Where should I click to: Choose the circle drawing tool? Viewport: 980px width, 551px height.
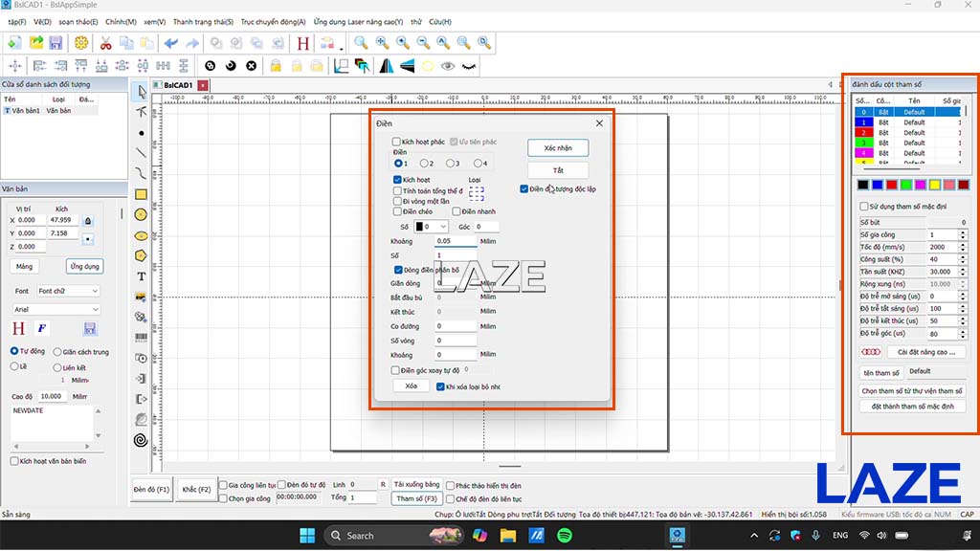point(142,215)
